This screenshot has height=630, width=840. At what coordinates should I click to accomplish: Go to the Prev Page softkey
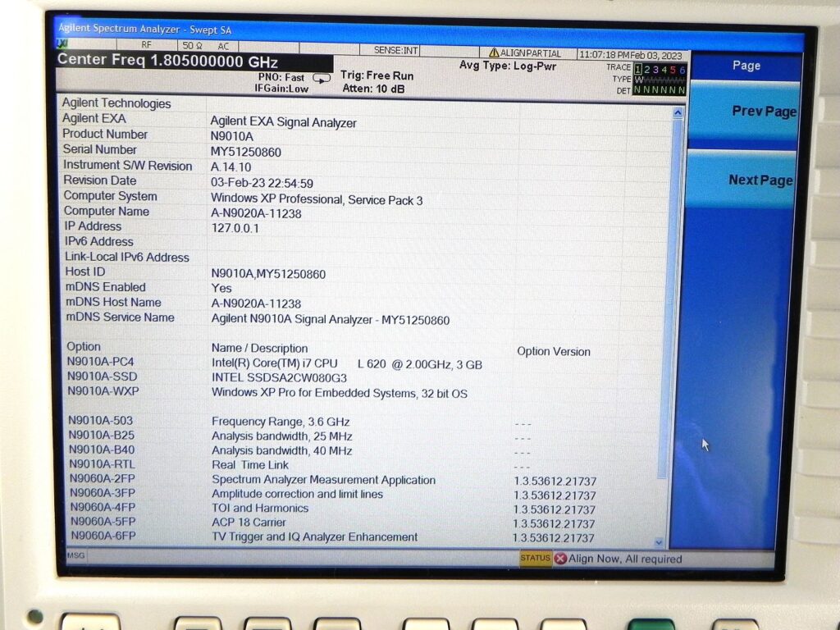pyautogui.click(x=744, y=112)
